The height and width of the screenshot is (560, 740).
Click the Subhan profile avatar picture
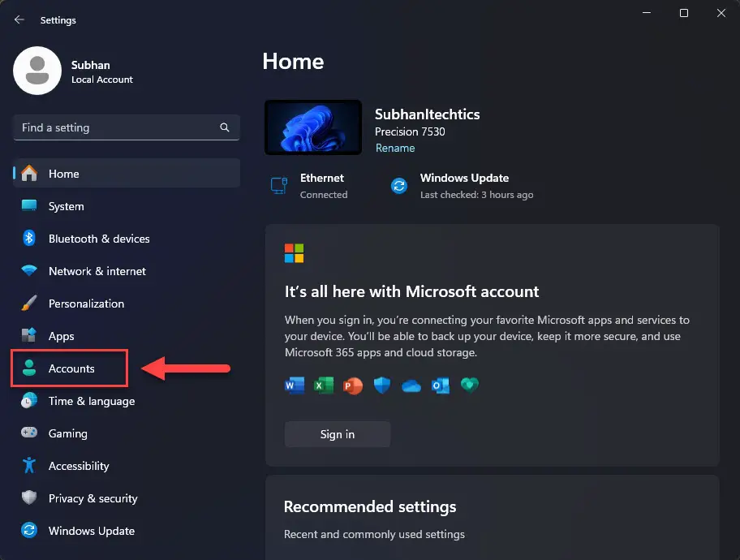[37, 71]
